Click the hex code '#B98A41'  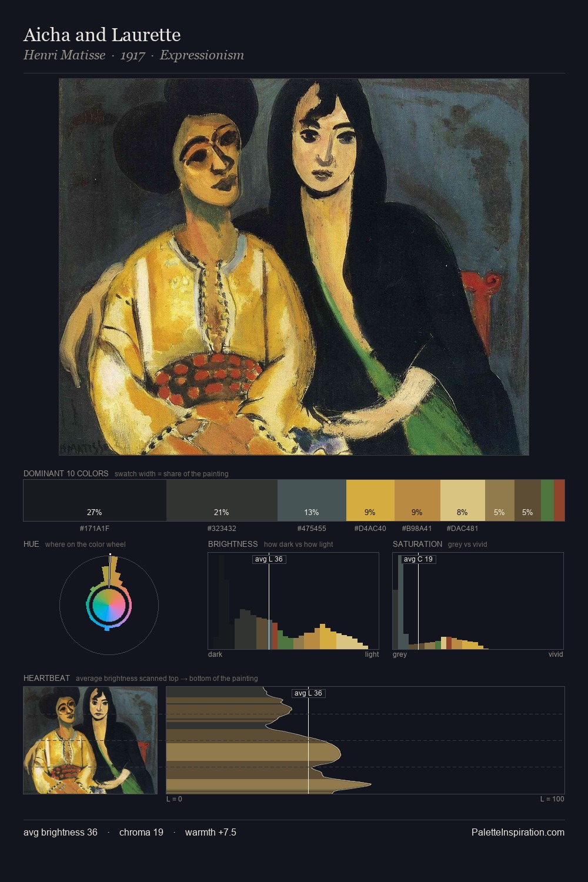417,529
